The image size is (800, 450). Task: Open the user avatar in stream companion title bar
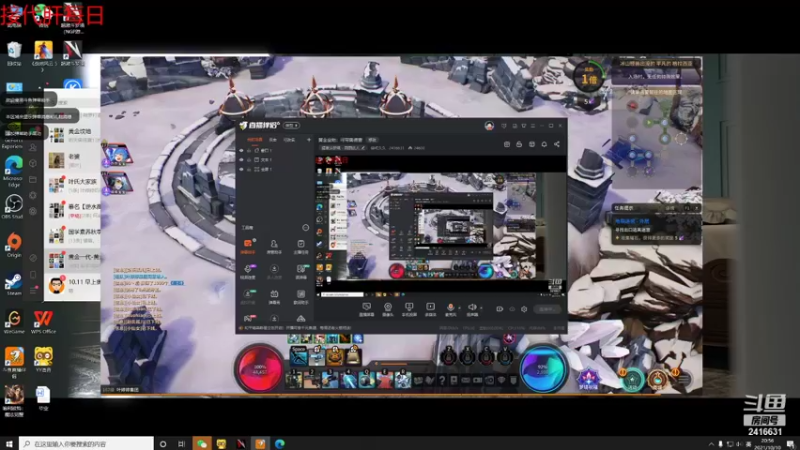(489, 126)
